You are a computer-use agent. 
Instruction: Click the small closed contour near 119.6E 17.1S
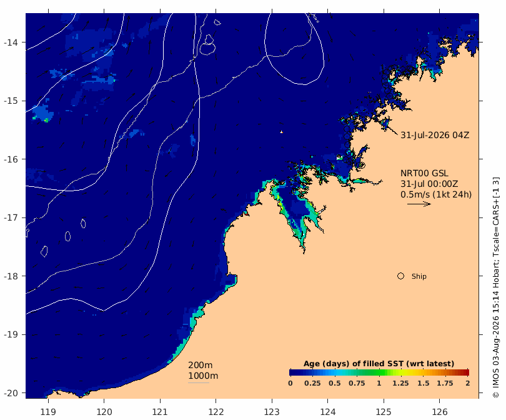83,223
